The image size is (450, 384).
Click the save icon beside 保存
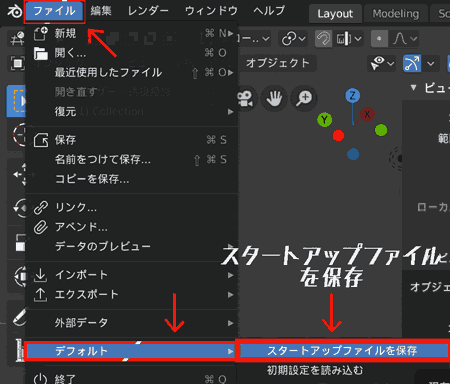(x=41, y=140)
